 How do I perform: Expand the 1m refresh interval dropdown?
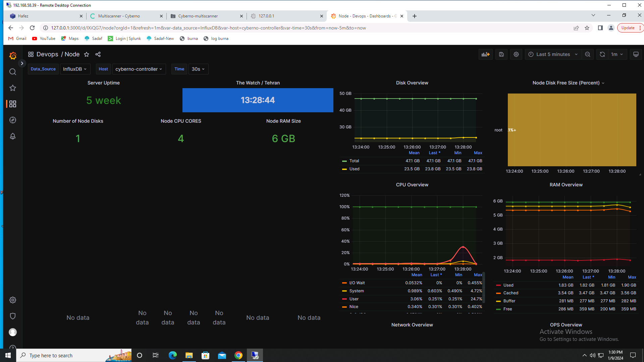click(617, 54)
